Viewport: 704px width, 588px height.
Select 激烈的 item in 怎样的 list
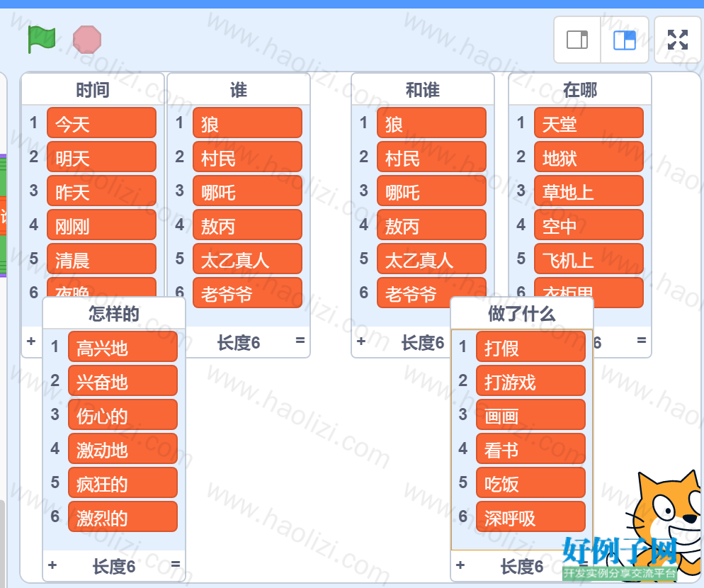(x=123, y=517)
